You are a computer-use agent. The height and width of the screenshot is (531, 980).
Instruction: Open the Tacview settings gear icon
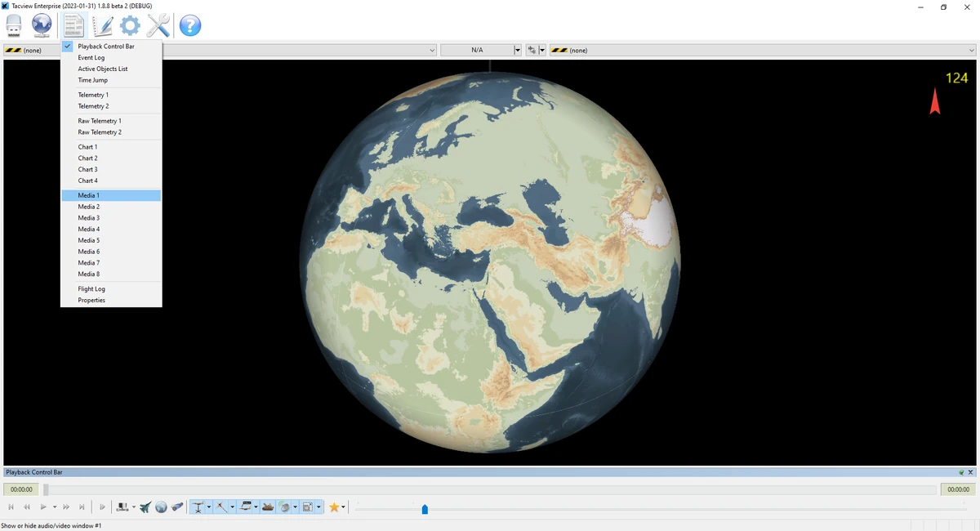click(x=130, y=25)
